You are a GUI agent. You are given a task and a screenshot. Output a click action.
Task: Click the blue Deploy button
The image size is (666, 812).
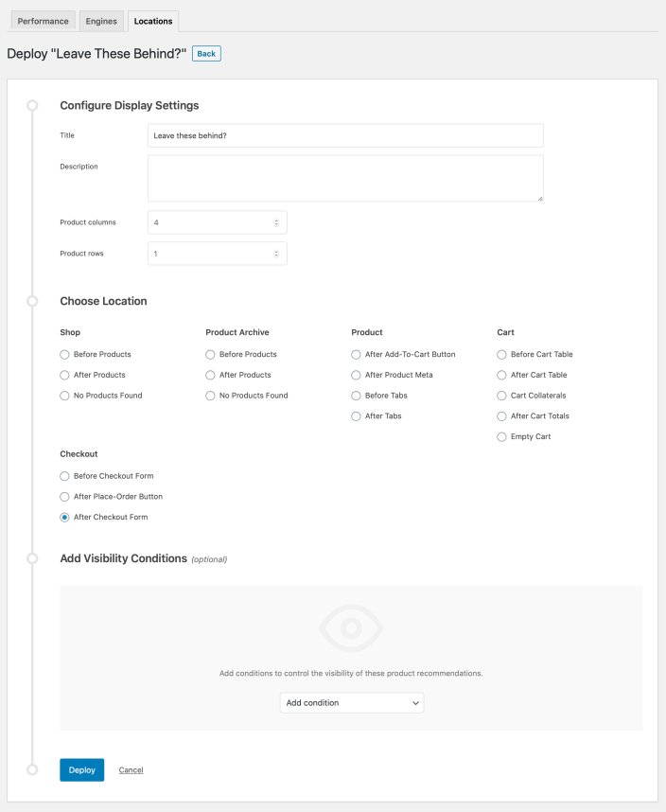click(x=81, y=770)
